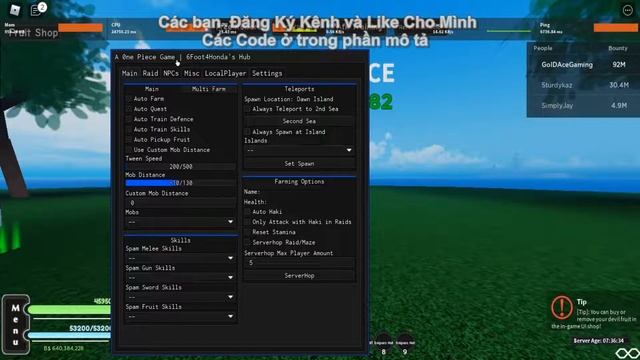Click the infinity symbol icon
Screen dimensions: 640x360
[628, 353]
